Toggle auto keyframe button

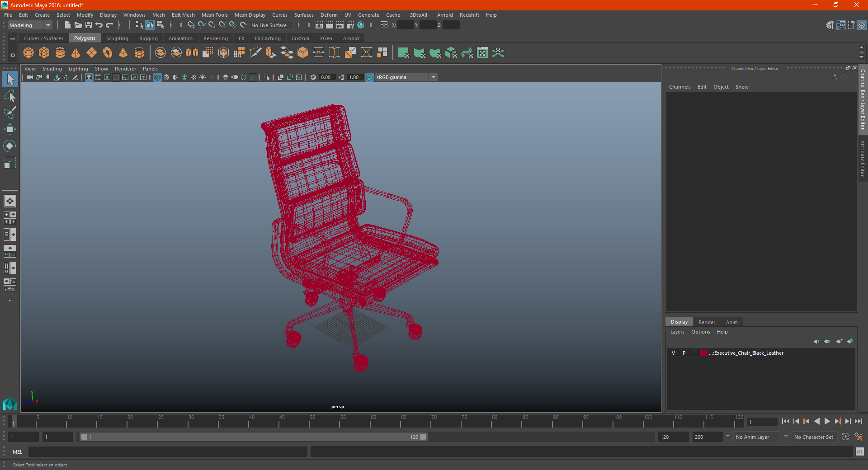point(845,437)
